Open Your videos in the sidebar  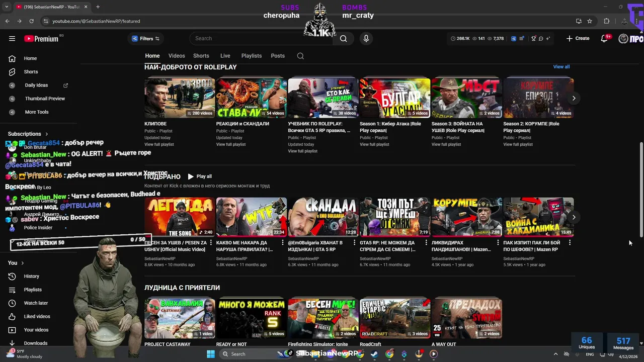(36, 330)
